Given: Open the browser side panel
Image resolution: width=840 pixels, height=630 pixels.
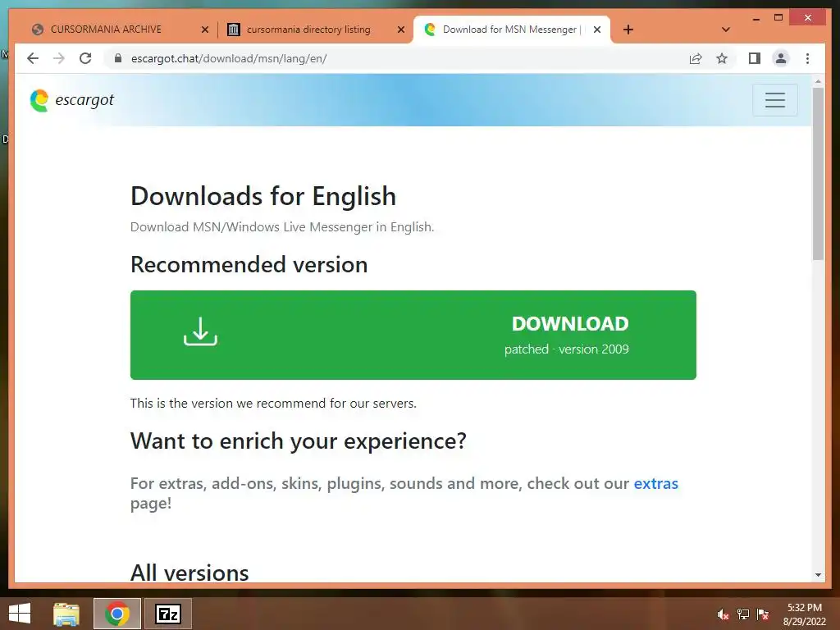Looking at the screenshot, I should (755, 58).
